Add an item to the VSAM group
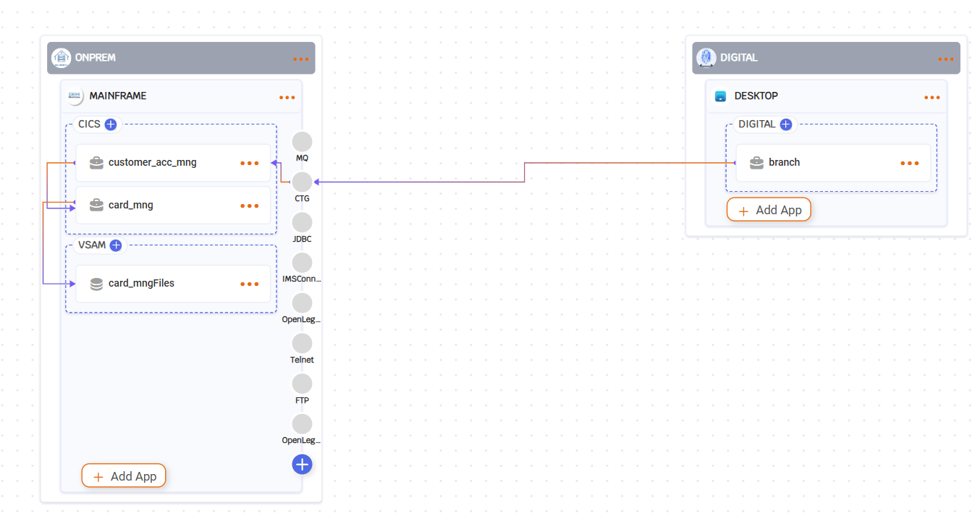The width and height of the screenshot is (980, 524). tap(116, 245)
